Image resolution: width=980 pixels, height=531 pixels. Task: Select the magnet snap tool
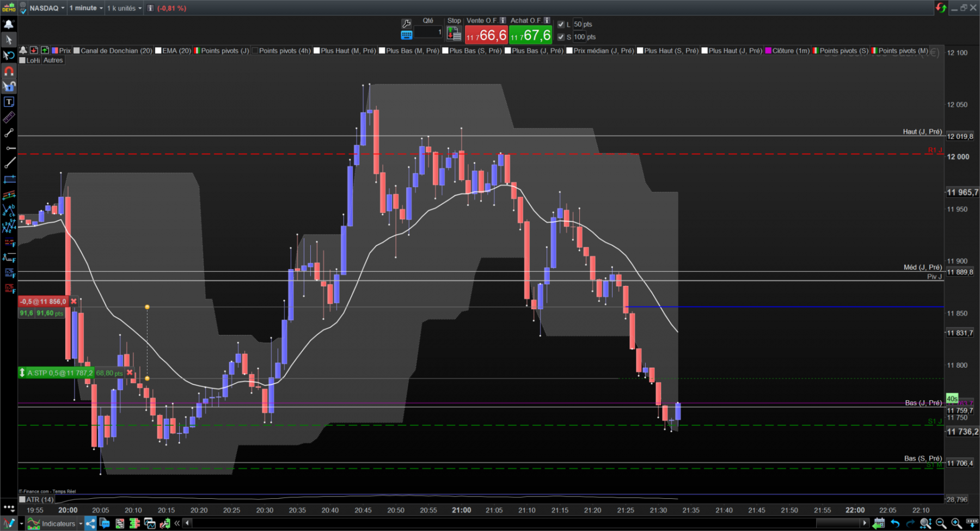click(9, 71)
